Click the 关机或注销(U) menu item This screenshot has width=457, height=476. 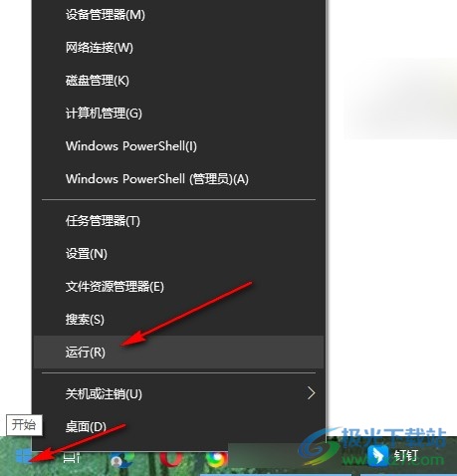coord(178,393)
